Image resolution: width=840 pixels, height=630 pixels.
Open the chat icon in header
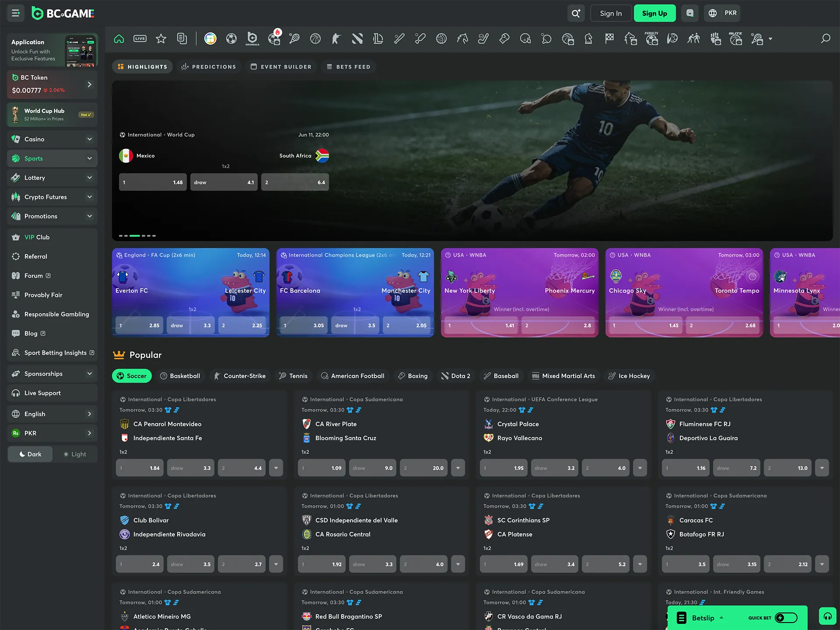point(690,13)
